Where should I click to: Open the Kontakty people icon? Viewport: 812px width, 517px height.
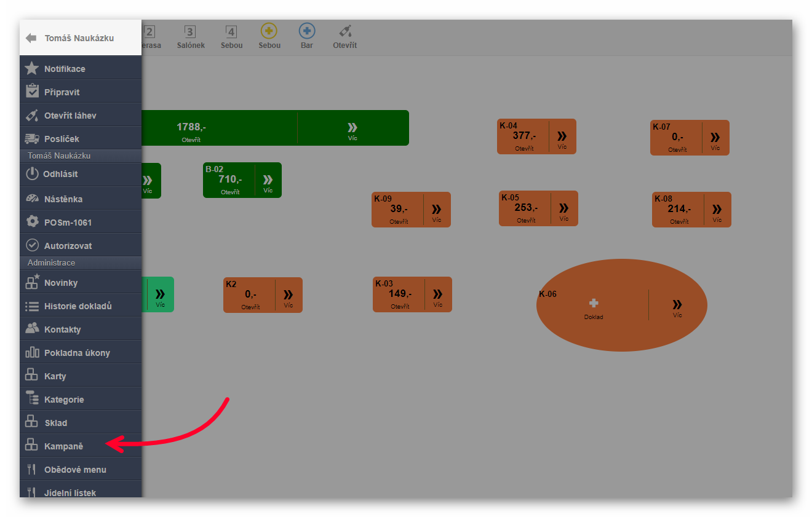click(32, 329)
